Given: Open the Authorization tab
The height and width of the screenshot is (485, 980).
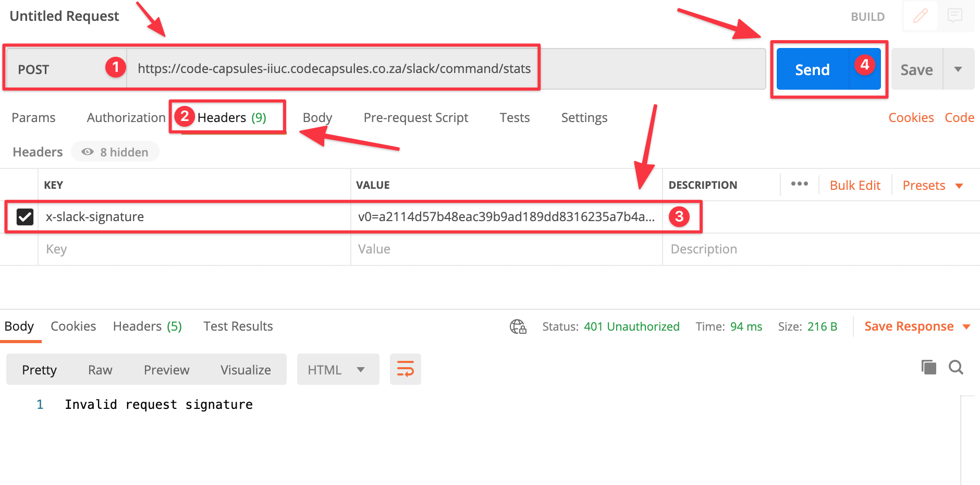Looking at the screenshot, I should [x=126, y=118].
